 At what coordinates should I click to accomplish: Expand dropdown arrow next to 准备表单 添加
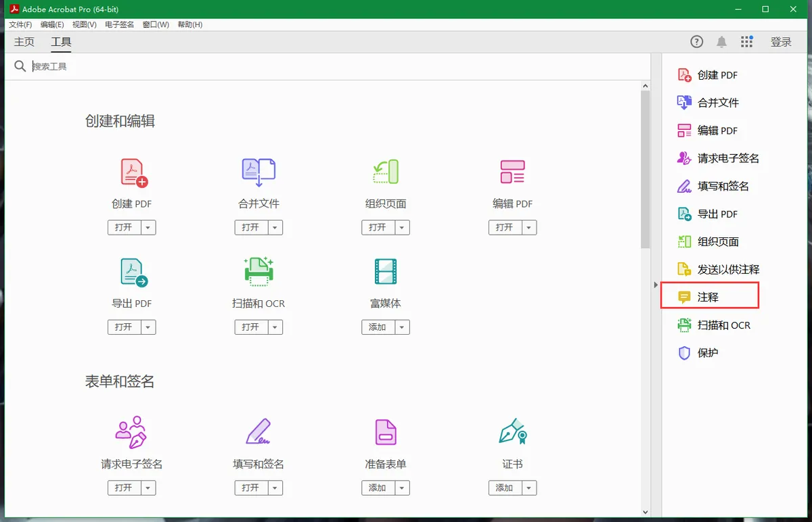402,488
